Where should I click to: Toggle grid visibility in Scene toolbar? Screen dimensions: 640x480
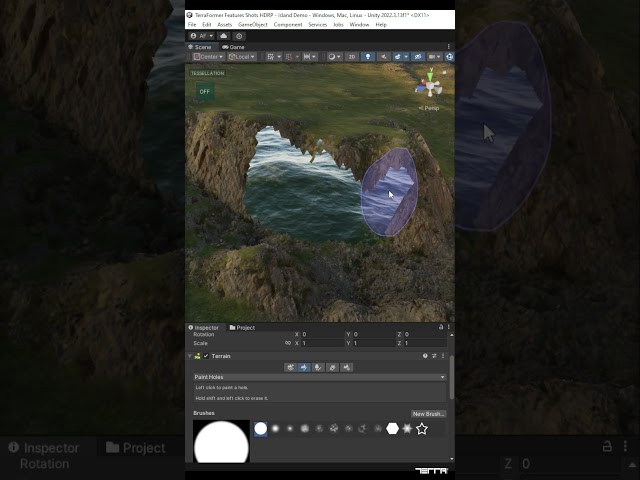click(271, 57)
